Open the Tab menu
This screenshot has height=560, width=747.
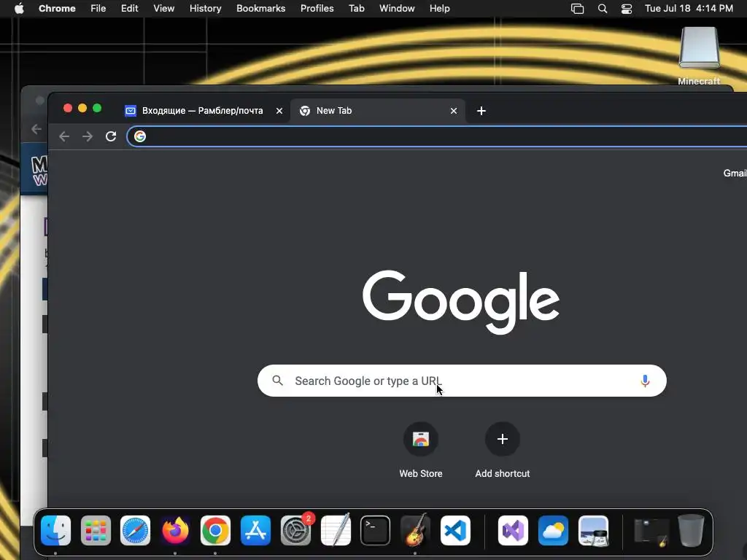pyautogui.click(x=356, y=9)
